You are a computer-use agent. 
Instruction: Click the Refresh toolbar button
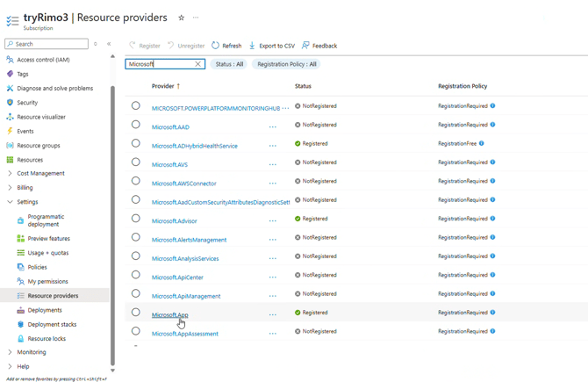click(x=226, y=46)
